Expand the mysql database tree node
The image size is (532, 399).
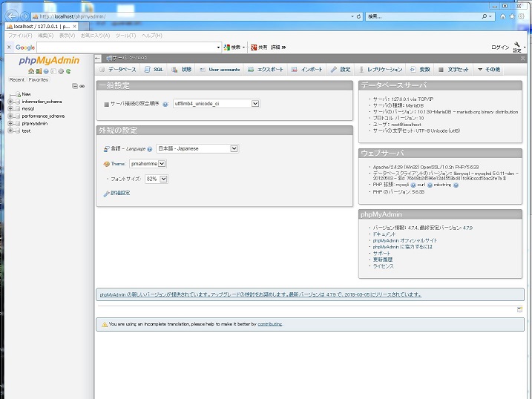coord(10,109)
